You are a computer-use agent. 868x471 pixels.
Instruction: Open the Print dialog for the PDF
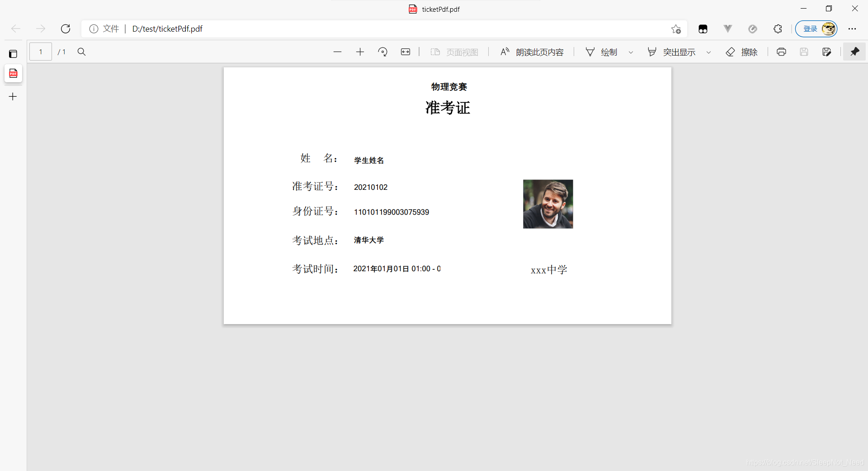781,52
